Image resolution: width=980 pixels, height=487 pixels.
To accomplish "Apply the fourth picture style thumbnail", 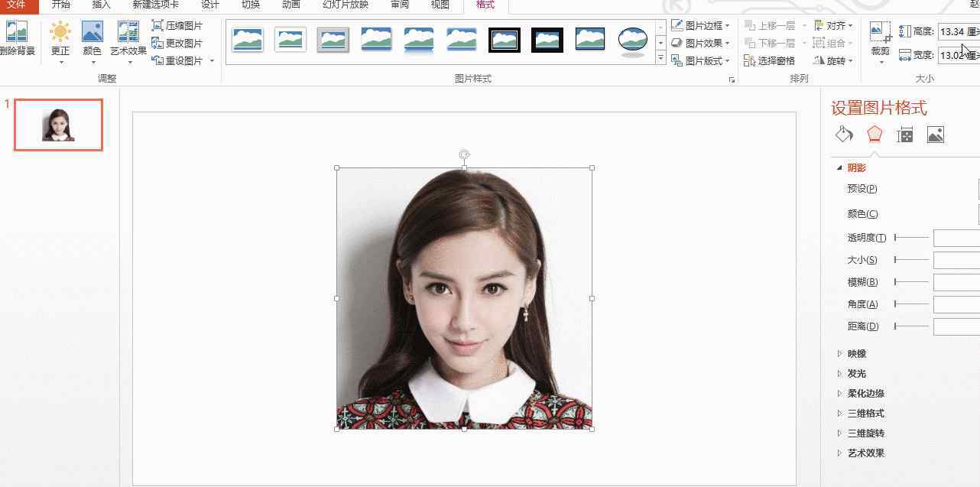I will coord(376,40).
